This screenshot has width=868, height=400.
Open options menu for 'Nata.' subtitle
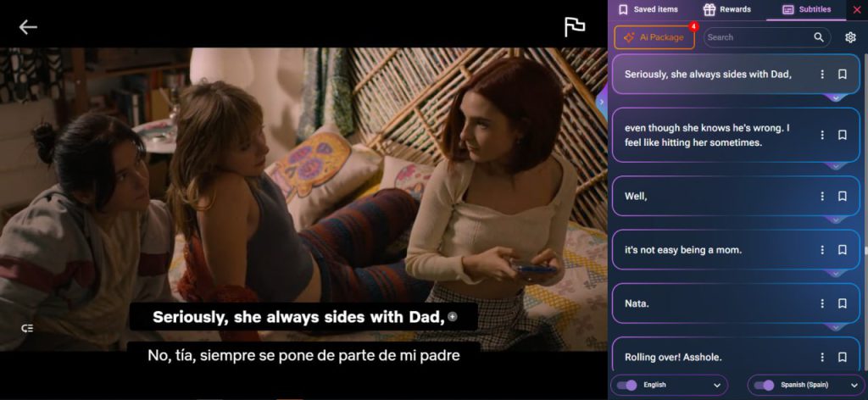point(822,303)
